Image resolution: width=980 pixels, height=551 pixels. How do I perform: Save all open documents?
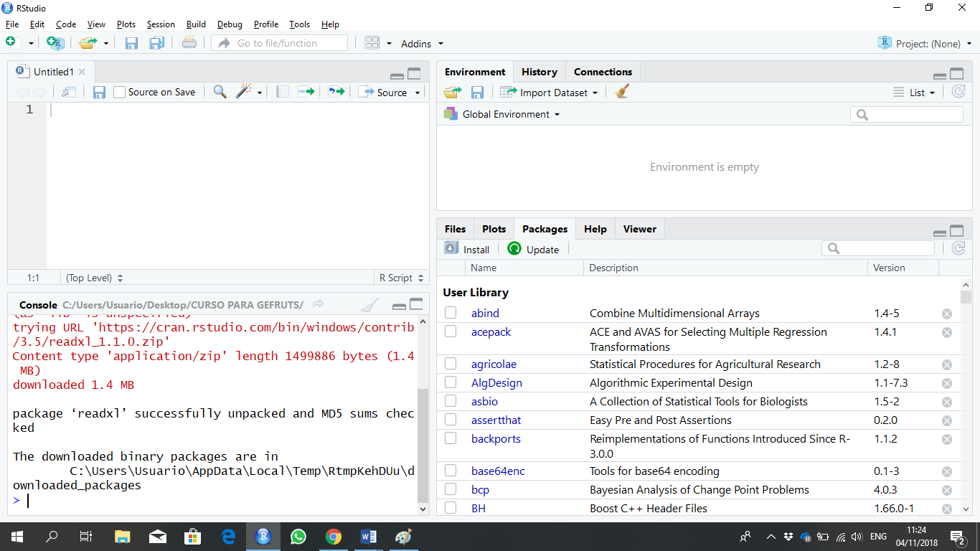tap(157, 44)
